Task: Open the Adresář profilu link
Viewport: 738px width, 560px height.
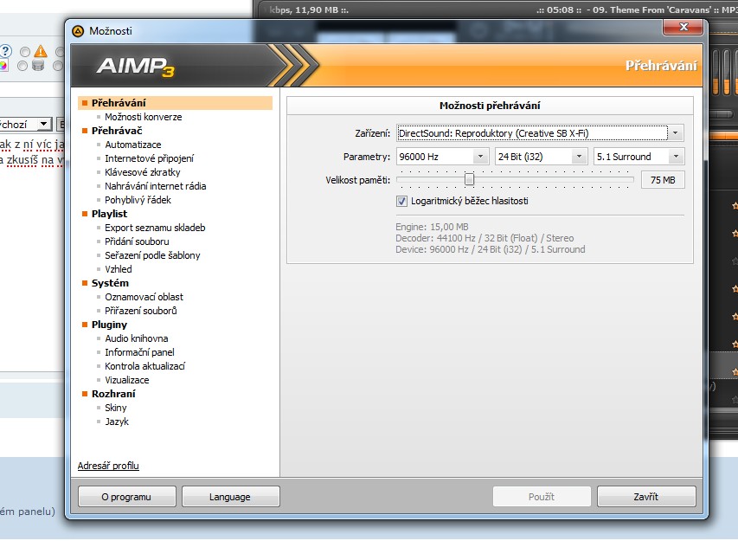Action: coord(108,466)
